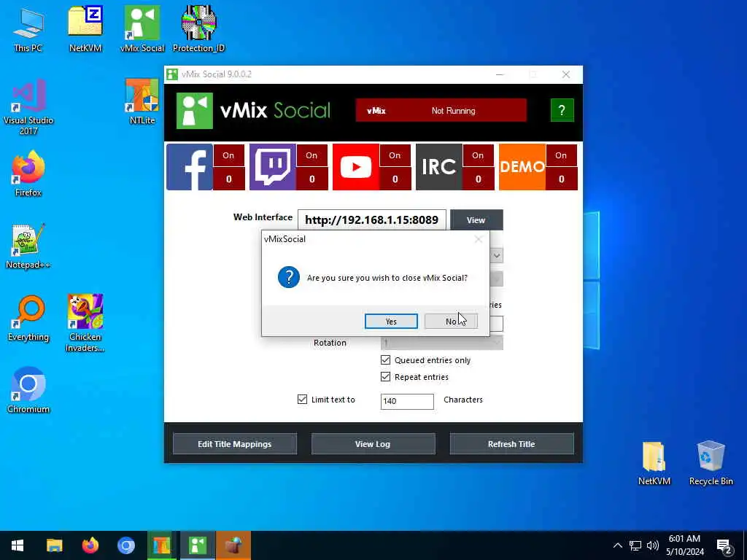Click the Facebook logo icon
Screen dimensions: 747x560
(x=190, y=167)
